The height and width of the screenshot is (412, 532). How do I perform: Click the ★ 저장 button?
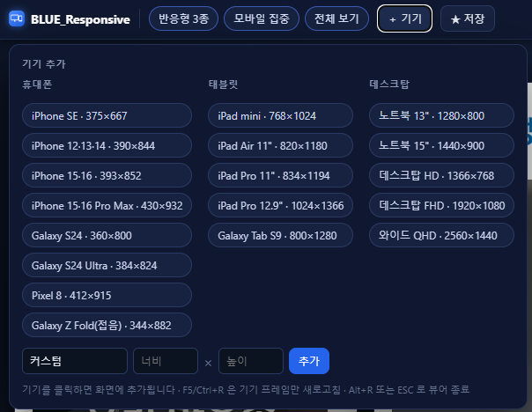point(468,18)
